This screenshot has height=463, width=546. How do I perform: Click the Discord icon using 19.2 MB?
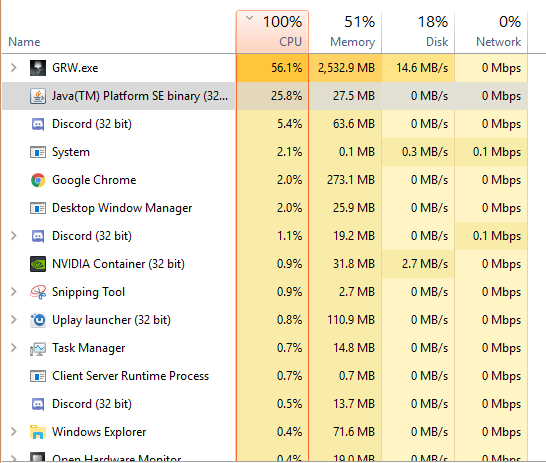tap(38, 236)
